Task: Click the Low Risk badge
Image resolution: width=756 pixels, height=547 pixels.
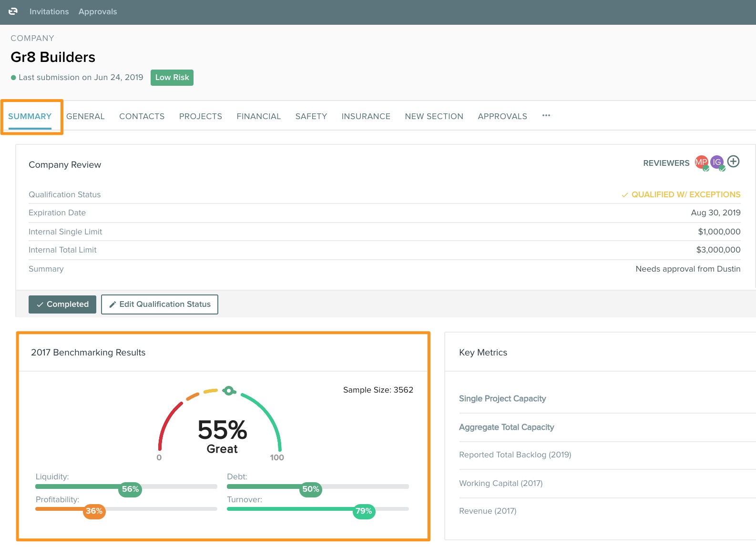Action: coord(172,78)
